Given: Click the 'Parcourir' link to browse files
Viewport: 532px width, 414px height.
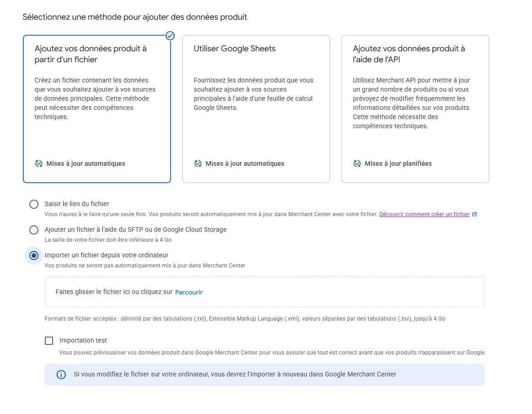Looking at the screenshot, I should [189, 292].
